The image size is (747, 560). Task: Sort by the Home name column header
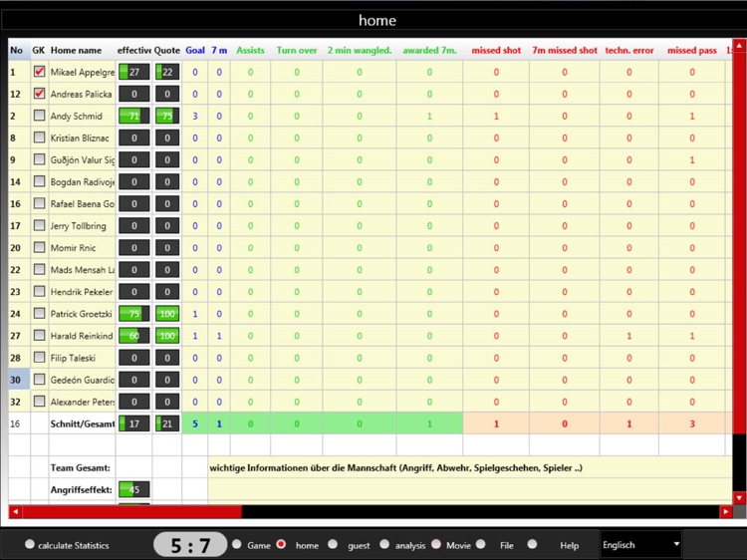tap(82, 50)
